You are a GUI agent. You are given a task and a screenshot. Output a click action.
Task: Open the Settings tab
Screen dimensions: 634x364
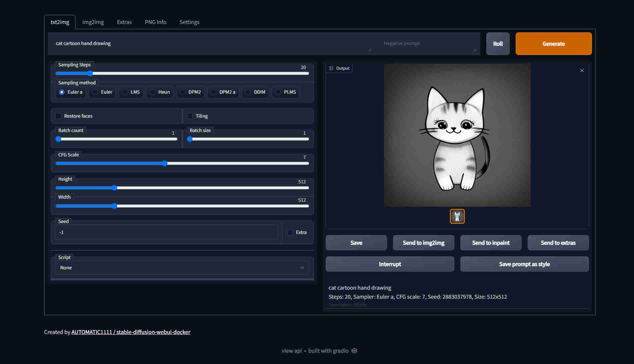click(189, 22)
